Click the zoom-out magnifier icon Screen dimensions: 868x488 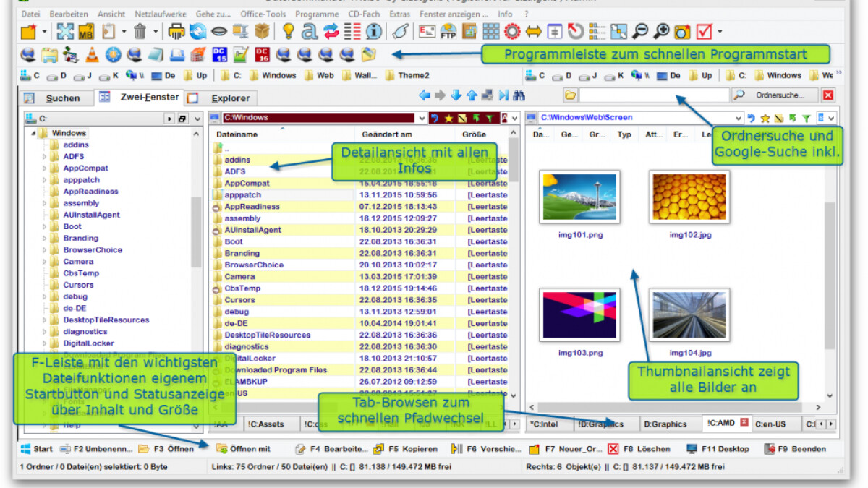click(x=640, y=31)
